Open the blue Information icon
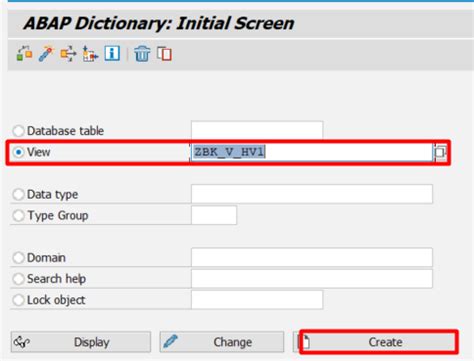474x361 pixels. [112, 53]
